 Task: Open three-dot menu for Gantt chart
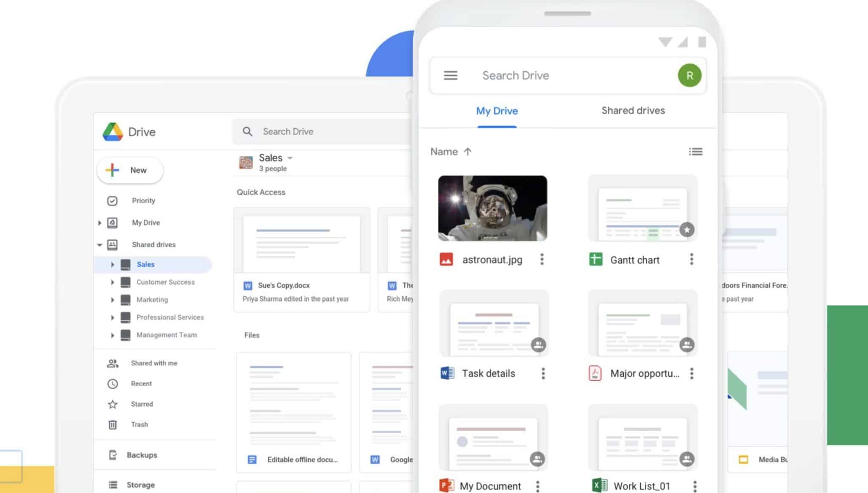[x=691, y=259]
